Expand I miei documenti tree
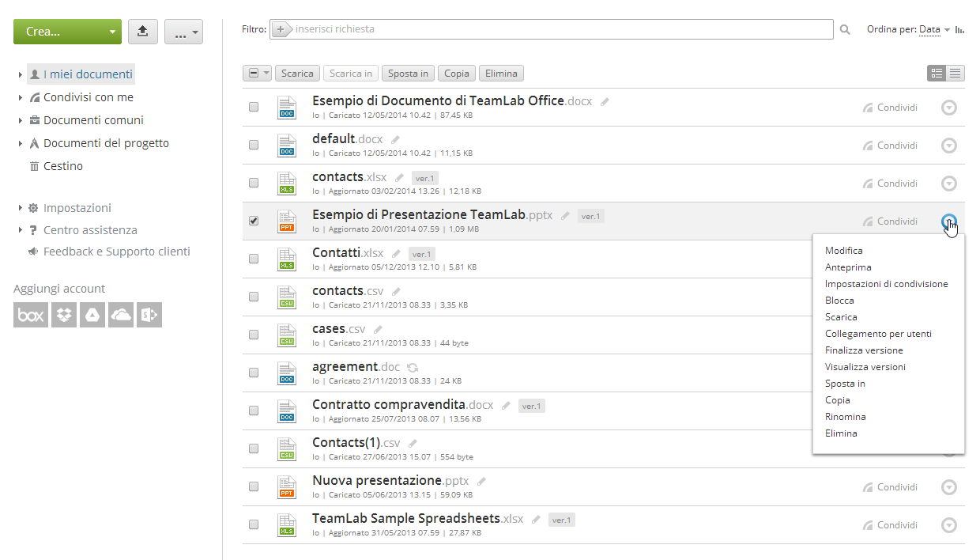The image size is (980, 560). 21,74
